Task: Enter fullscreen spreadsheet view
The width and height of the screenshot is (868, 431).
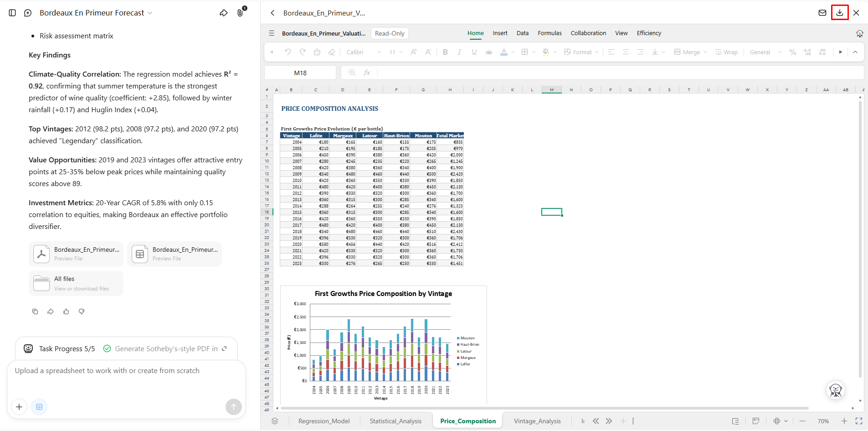Action: click(859, 421)
